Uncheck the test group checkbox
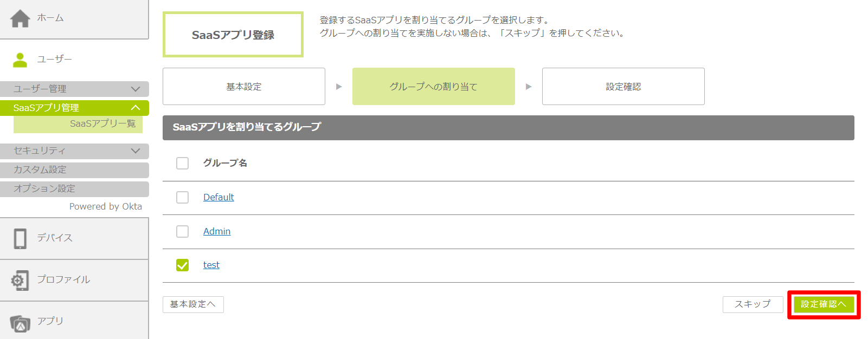The height and width of the screenshot is (339, 868). click(x=183, y=265)
